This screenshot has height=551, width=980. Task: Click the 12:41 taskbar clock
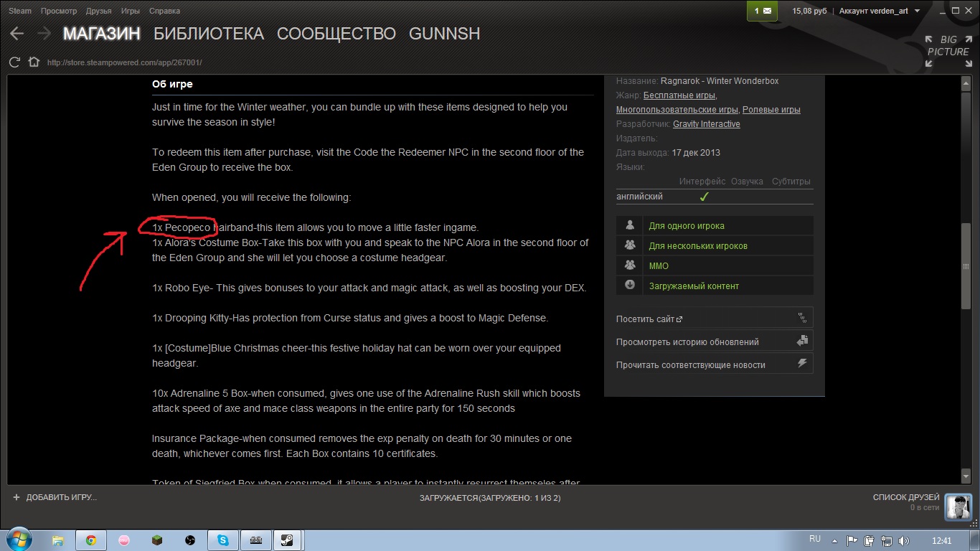pyautogui.click(x=942, y=541)
